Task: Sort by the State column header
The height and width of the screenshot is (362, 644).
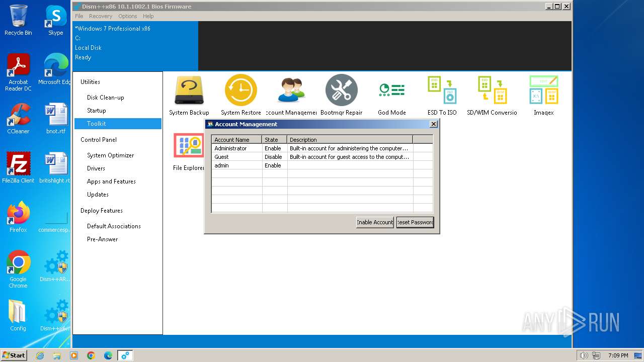Action: pos(275,140)
